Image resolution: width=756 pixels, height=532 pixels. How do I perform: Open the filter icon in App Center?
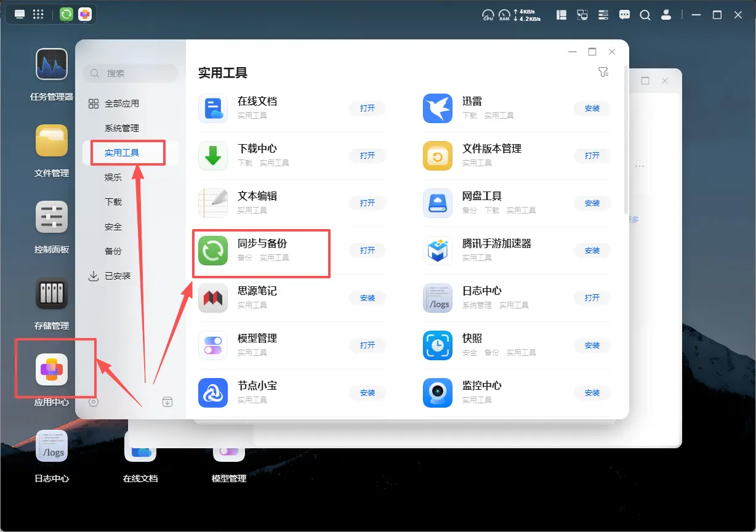click(603, 73)
